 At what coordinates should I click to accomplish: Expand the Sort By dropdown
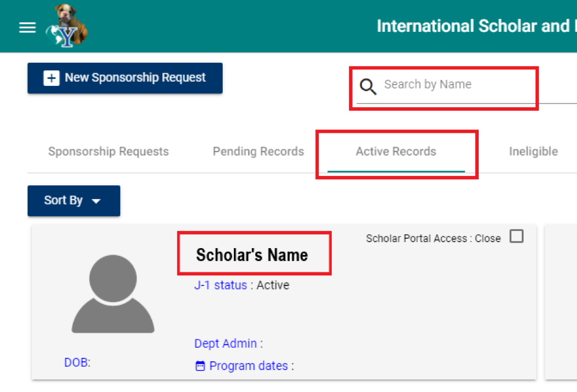[73, 201]
